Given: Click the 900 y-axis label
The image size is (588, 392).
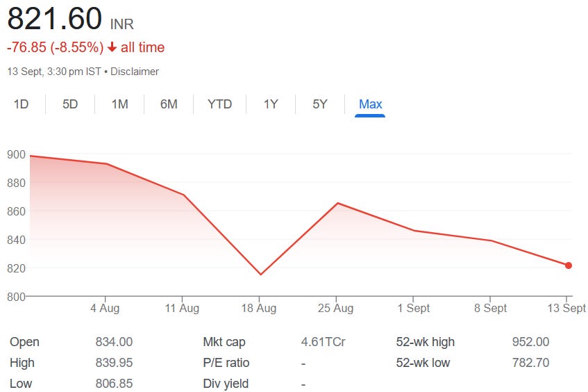Looking at the screenshot, I should (16, 154).
